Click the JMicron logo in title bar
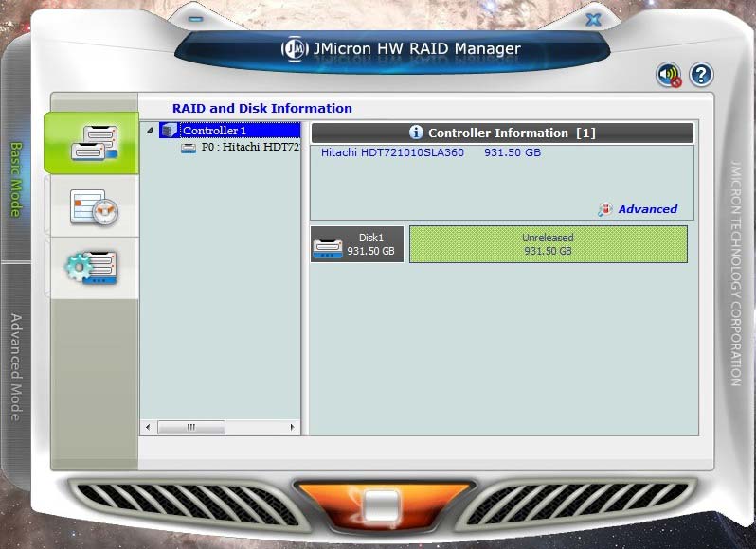This screenshot has width=756, height=549. [x=296, y=49]
